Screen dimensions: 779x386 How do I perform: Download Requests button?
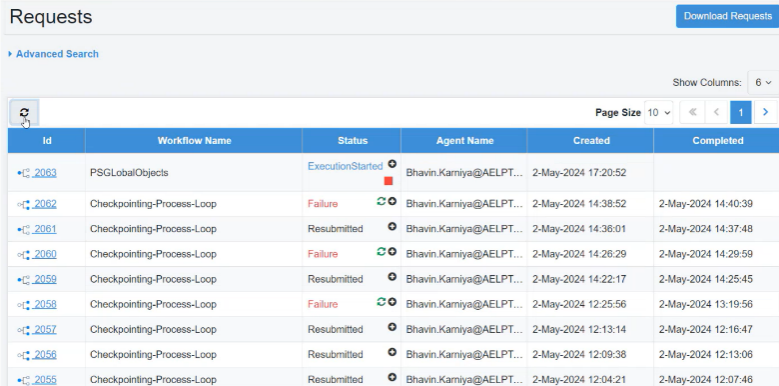727,16
